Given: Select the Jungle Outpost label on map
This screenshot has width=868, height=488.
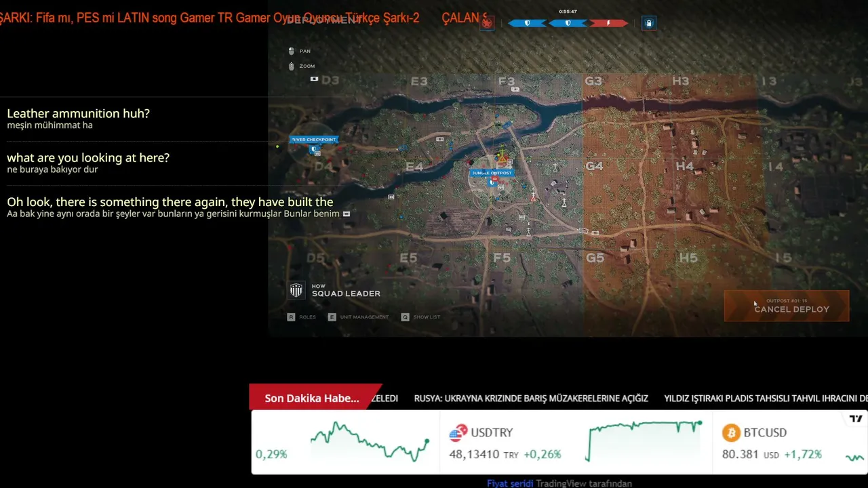Looking at the screenshot, I should click(x=492, y=173).
